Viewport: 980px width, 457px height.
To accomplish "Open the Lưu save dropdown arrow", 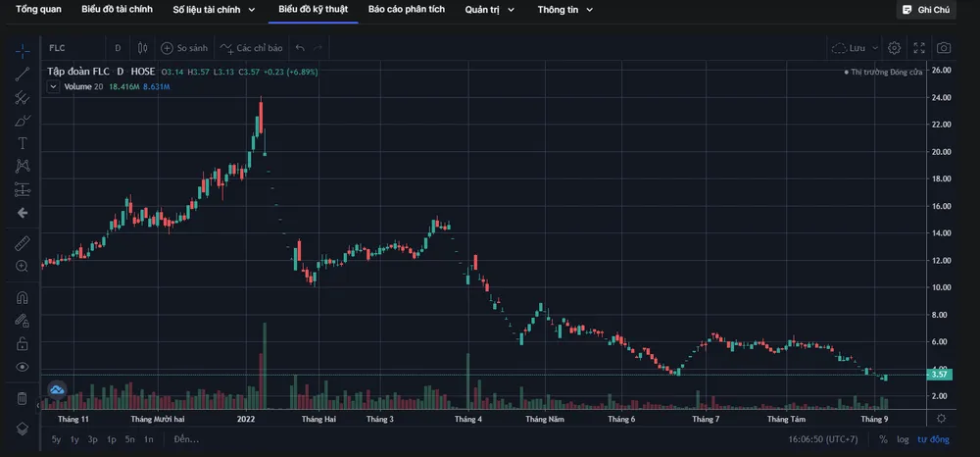I will click(x=876, y=47).
